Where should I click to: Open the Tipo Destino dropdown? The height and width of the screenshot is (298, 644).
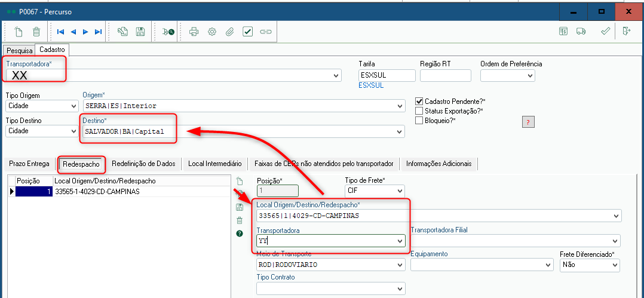(x=74, y=131)
